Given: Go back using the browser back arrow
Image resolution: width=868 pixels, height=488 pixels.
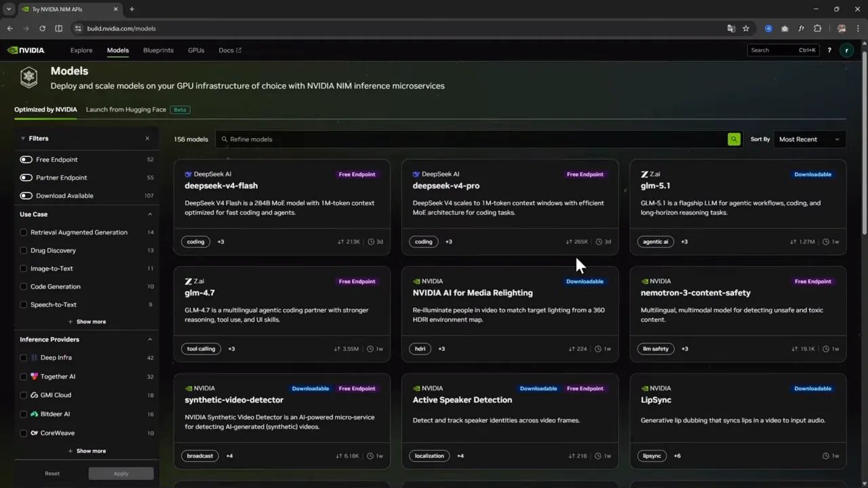Looking at the screenshot, I should tap(9, 28).
